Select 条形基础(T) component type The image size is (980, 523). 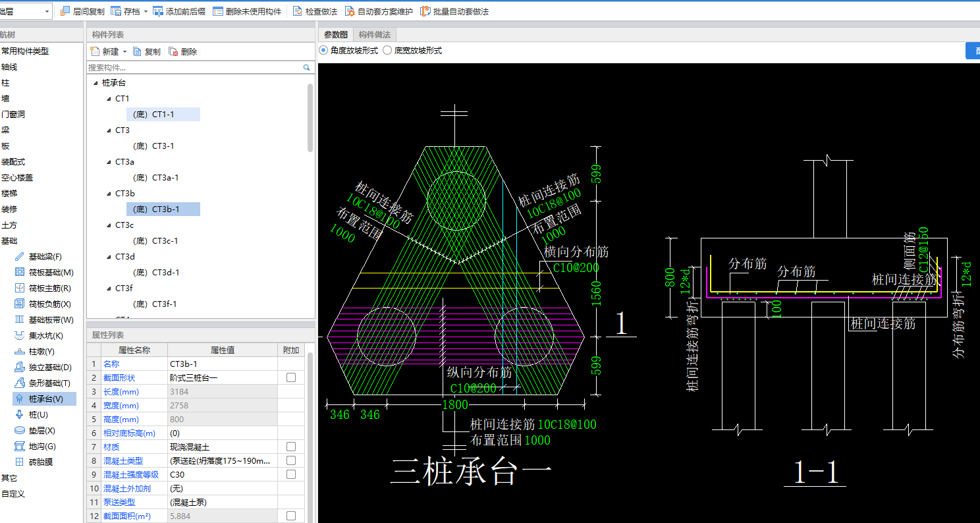(42, 383)
